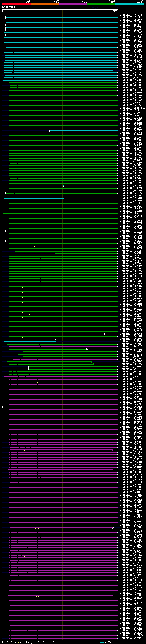Select the UniRef100_Q5AL34 label
Screen dimensions: 146x644
coord(131,450)
